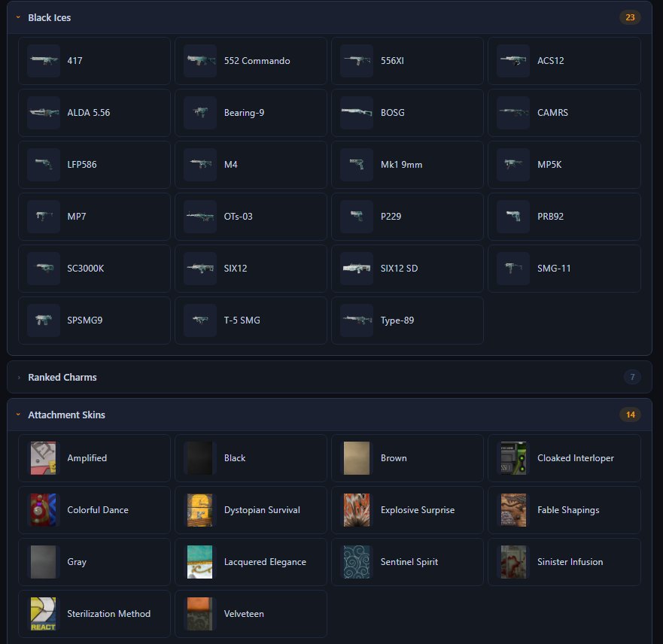Select the Brown skin swatch
Screen dimensions: 663x644
tap(357, 458)
